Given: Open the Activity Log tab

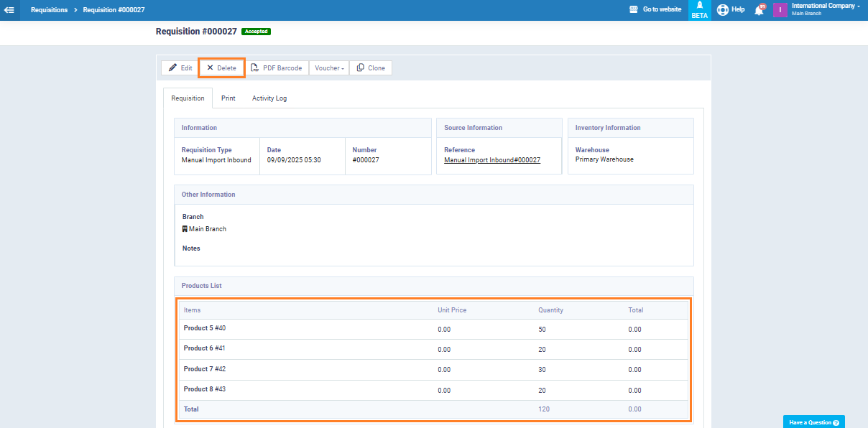Looking at the screenshot, I should tap(269, 98).
